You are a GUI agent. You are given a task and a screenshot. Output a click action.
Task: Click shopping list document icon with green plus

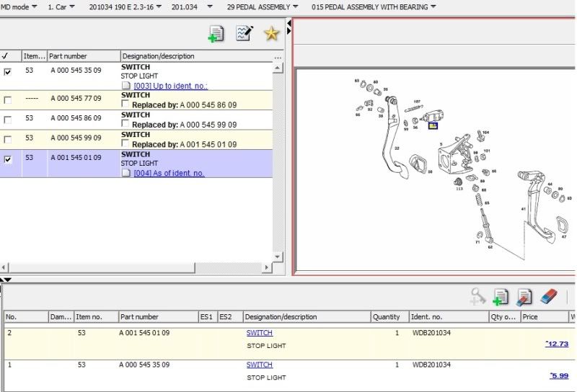501,297
